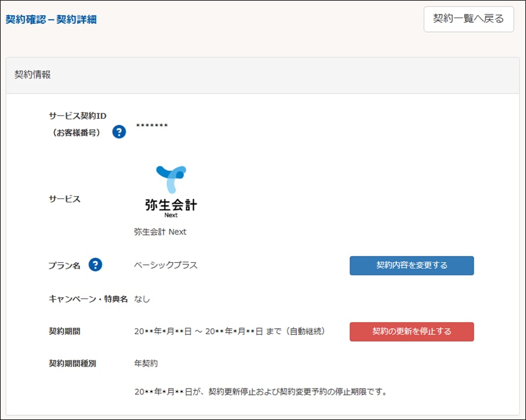Select plan value ベーシックプラス
The image size is (526, 420).
point(166,265)
